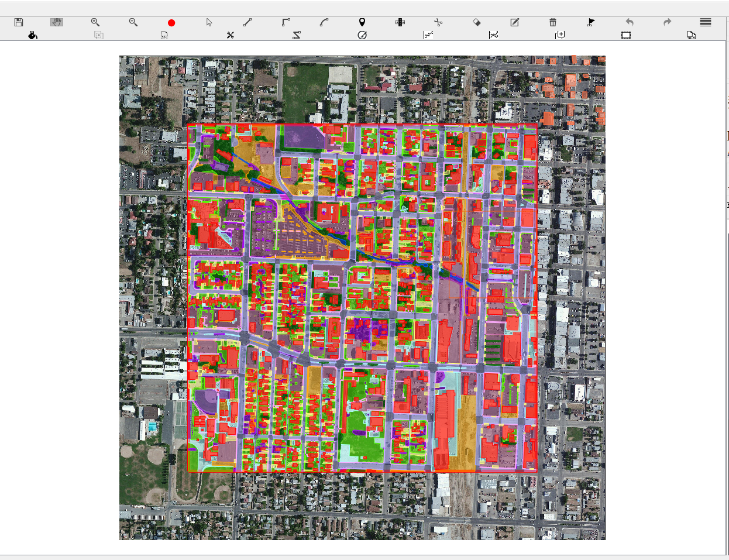Click the Zoom Out magnifier
This screenshot has width=729, height=560.
pyautogui.click(x=133, y=22)
